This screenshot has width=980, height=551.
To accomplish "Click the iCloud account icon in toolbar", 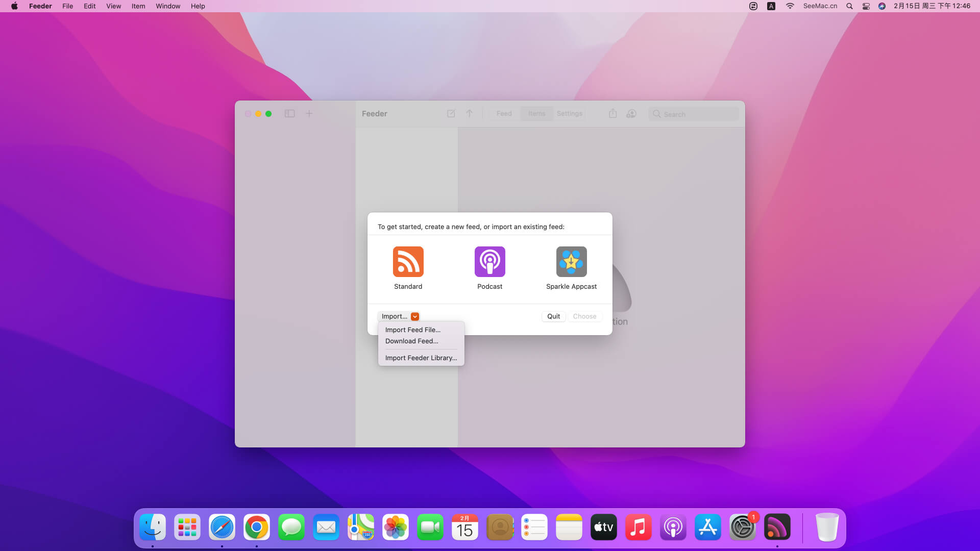I will (x=631, y=114).
